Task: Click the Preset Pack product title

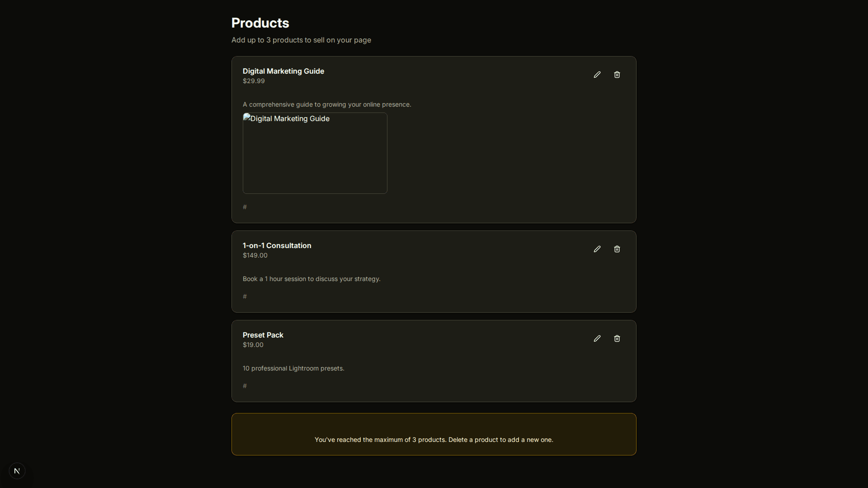Action: coord(263,335)
